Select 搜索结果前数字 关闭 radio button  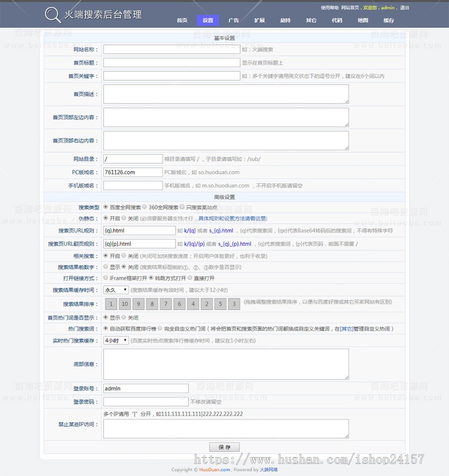tap(124, 267)
